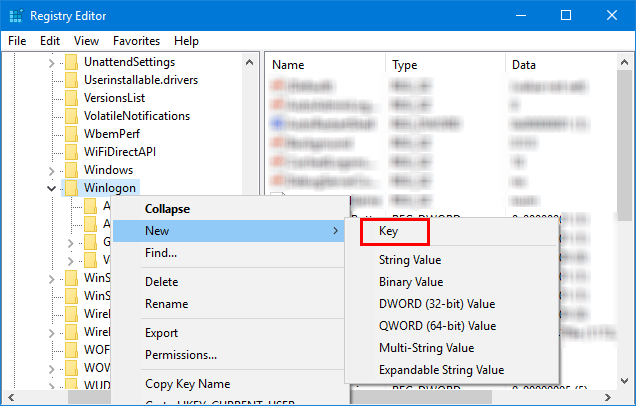Click Permissions... in context menu
Image resolution: width=636 pixels, height=406 pixels.
(x=181, y=355)
